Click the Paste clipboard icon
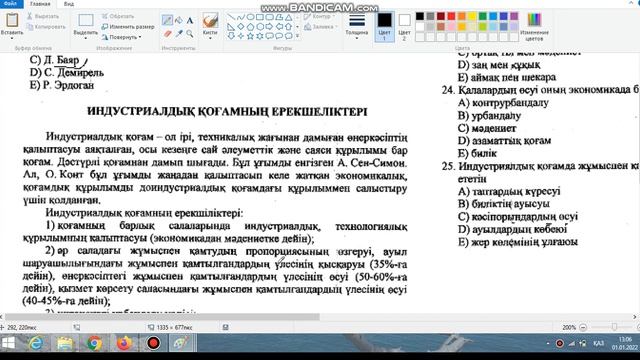Screen dimensions: 640x360 click(12, 20)
